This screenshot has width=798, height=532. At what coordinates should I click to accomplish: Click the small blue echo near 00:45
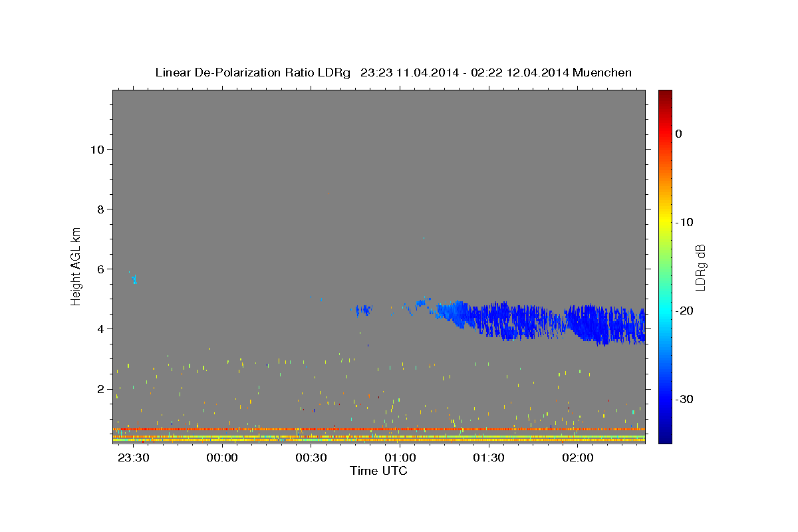pos(364,310)
